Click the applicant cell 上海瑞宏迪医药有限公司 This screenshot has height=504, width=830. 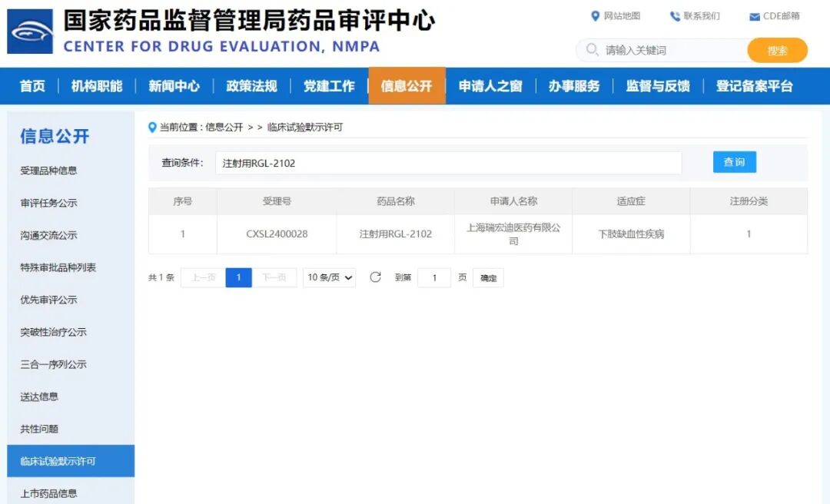click(x=513, y=234)
